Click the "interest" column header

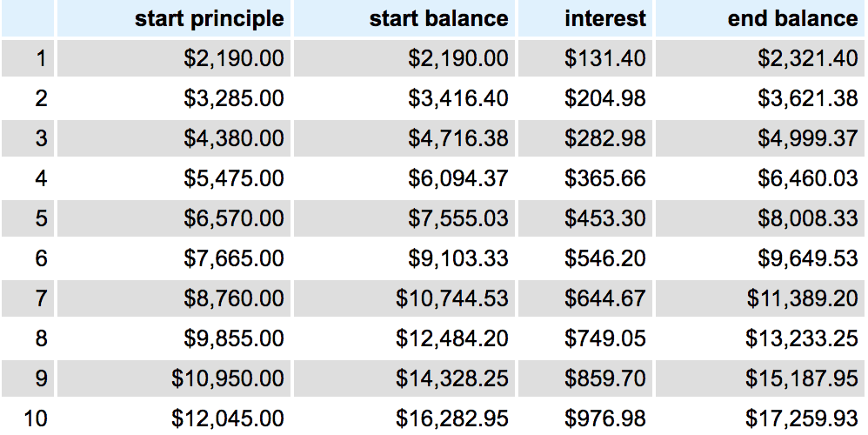[x=604, y=18]
